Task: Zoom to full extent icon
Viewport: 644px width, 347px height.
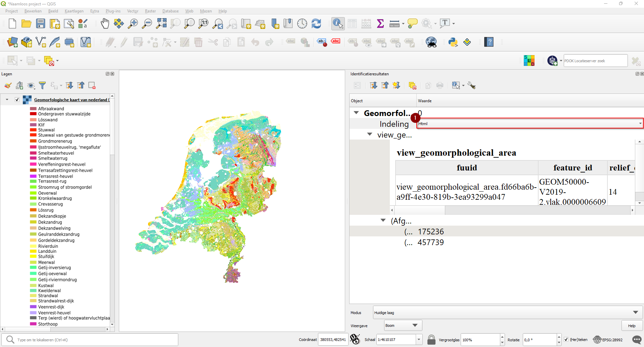Action: coord(161,24)
